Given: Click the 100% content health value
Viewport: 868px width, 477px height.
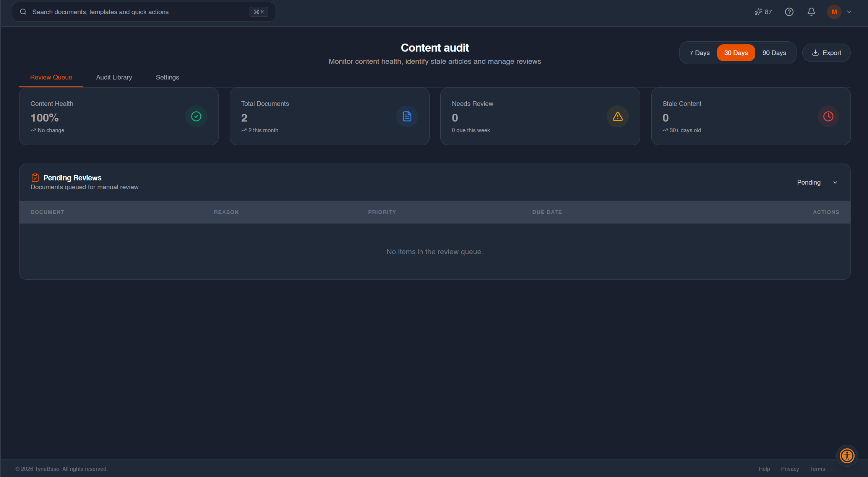Looking at the screenshot, I should pyautogui.click(x=45, y=118).
